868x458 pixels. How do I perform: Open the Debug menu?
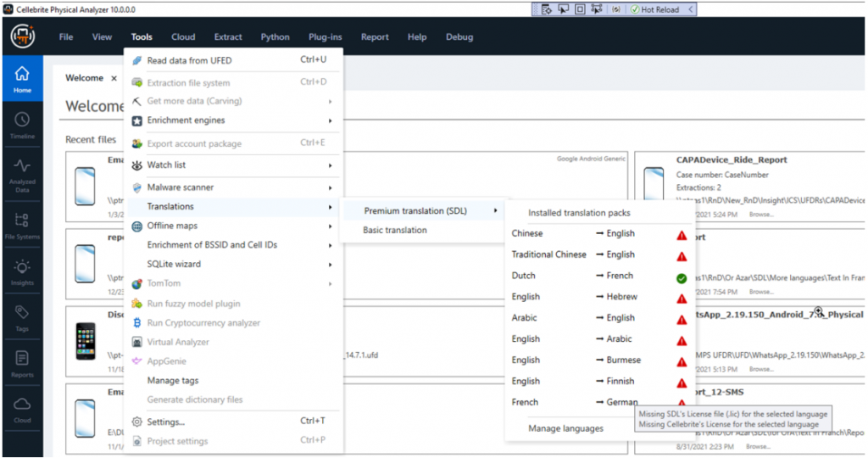(x=459, y=37)
